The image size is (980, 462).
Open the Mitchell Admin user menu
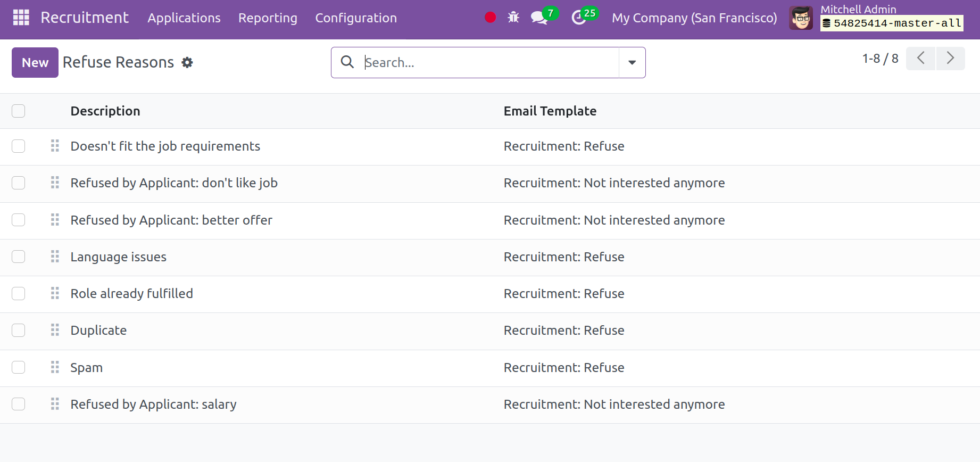(x=877, y=18)
